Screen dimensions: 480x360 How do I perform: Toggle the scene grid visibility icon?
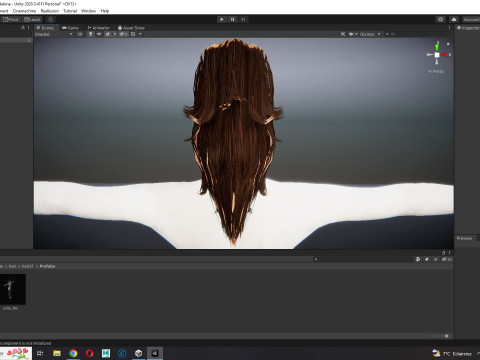coord(133,34)
